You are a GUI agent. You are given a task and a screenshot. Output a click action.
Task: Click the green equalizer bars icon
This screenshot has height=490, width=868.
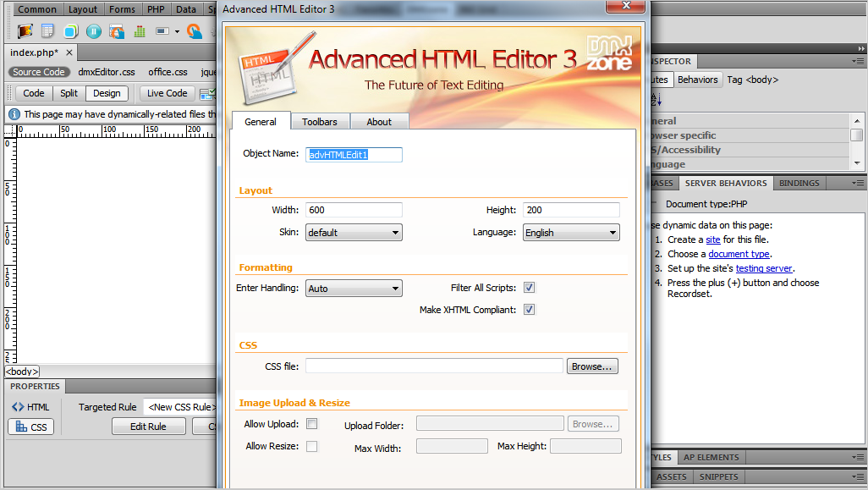click(140, 31)
